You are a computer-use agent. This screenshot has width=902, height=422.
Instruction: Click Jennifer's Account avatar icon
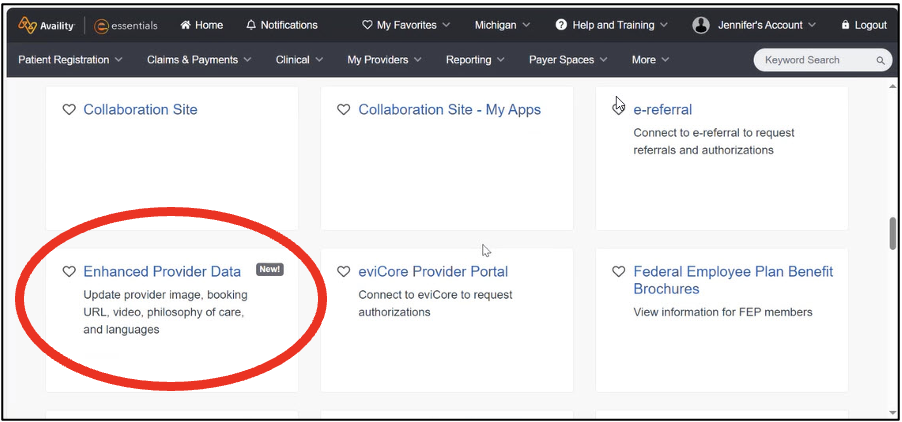[701, 25]
